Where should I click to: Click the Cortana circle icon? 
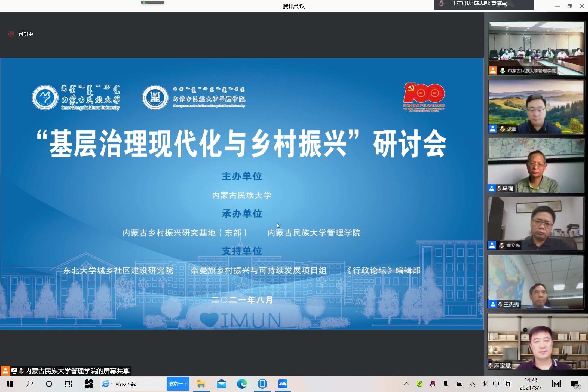[49, 384]
